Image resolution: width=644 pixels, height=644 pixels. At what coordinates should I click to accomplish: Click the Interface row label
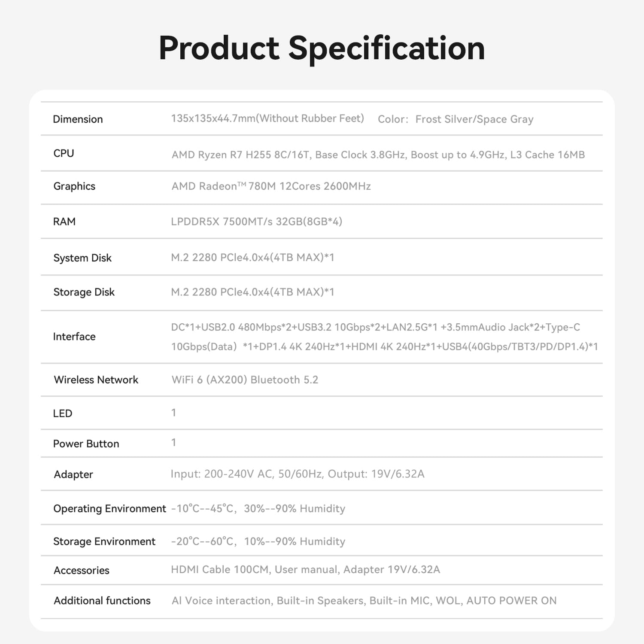pyautogui.click(x=74, y=337)
